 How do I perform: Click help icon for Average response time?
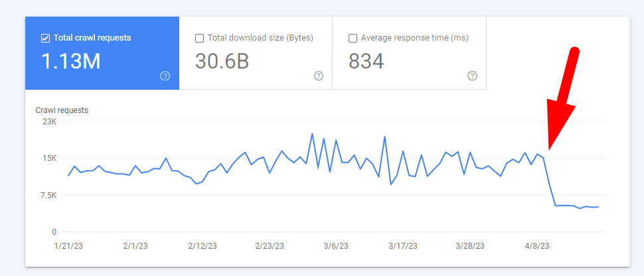tap(472, 76)
